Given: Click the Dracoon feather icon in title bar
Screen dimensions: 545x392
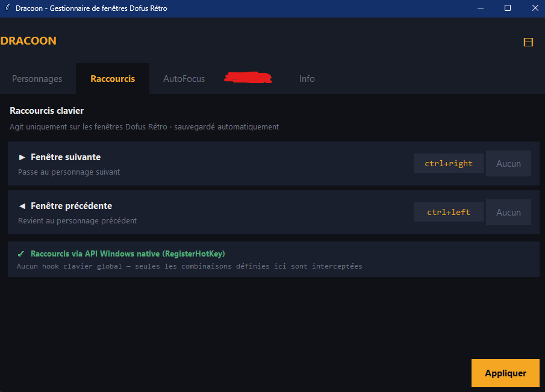Looking at the screenshot, I should (7, 8).
